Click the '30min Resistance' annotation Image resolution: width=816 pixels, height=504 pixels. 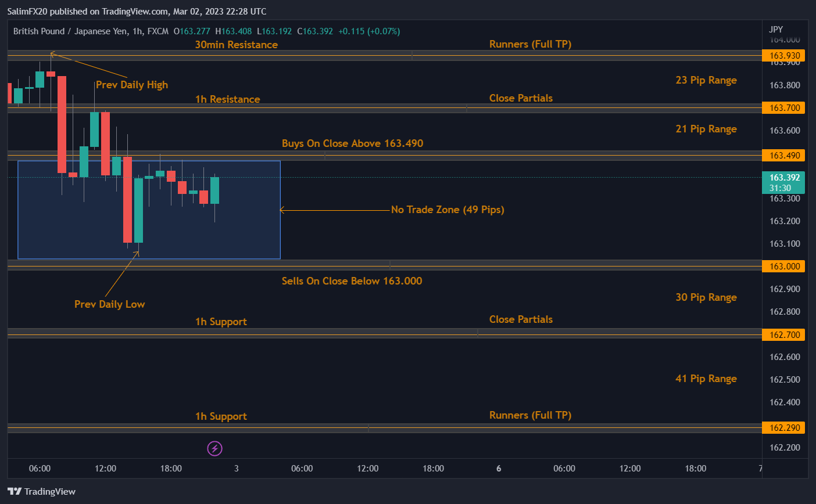click(x=236, y=45)
